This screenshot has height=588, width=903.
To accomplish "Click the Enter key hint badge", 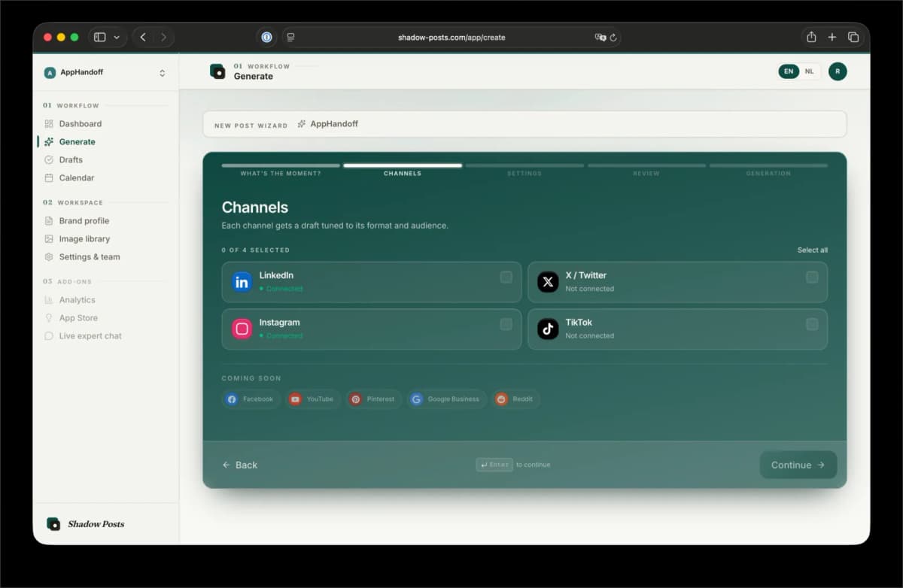I will coord(494,465).
